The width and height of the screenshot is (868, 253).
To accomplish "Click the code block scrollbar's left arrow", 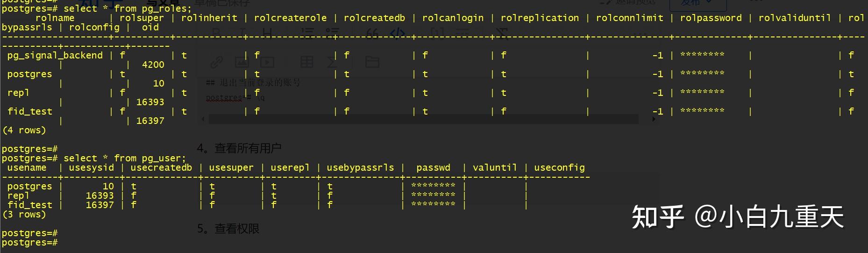I will click(x=203, y=119).
